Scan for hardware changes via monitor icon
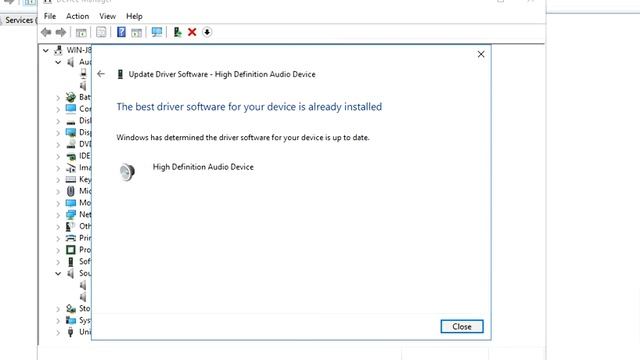The width and height of the screenshot is (640, 360). (156, 32)
